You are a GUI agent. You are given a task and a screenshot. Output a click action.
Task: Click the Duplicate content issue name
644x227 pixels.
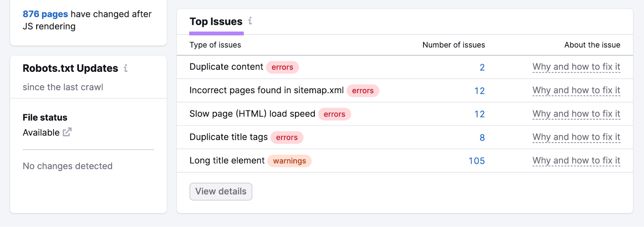click(x=226, y=67)
